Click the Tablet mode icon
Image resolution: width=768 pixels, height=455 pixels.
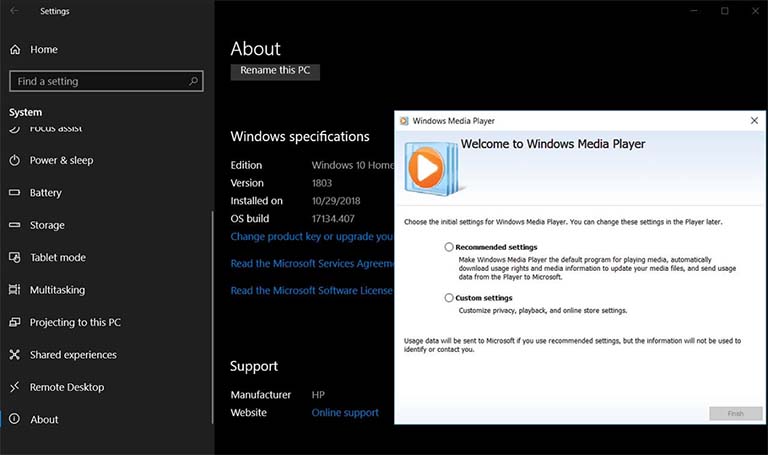point(15,257)
